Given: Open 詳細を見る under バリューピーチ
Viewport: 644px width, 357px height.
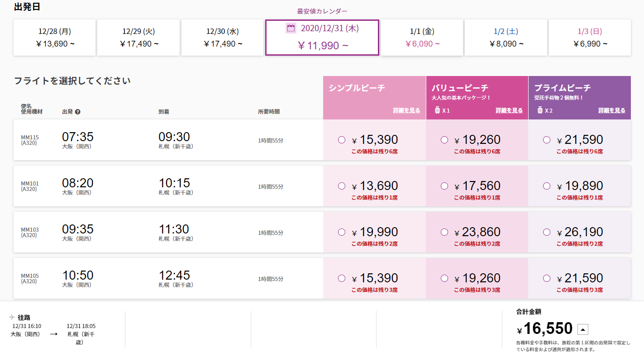Looking at the screenshot, I should point(509,110).
